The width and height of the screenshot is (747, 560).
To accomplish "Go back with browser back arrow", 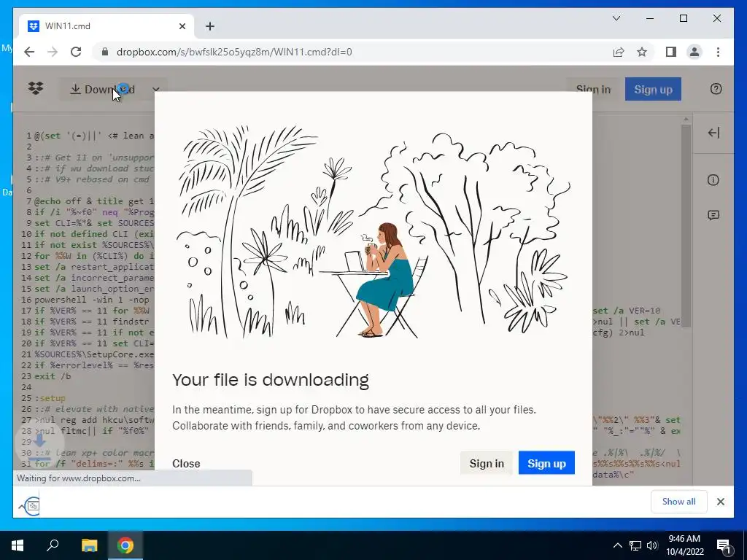I will (x=29, y=52).
